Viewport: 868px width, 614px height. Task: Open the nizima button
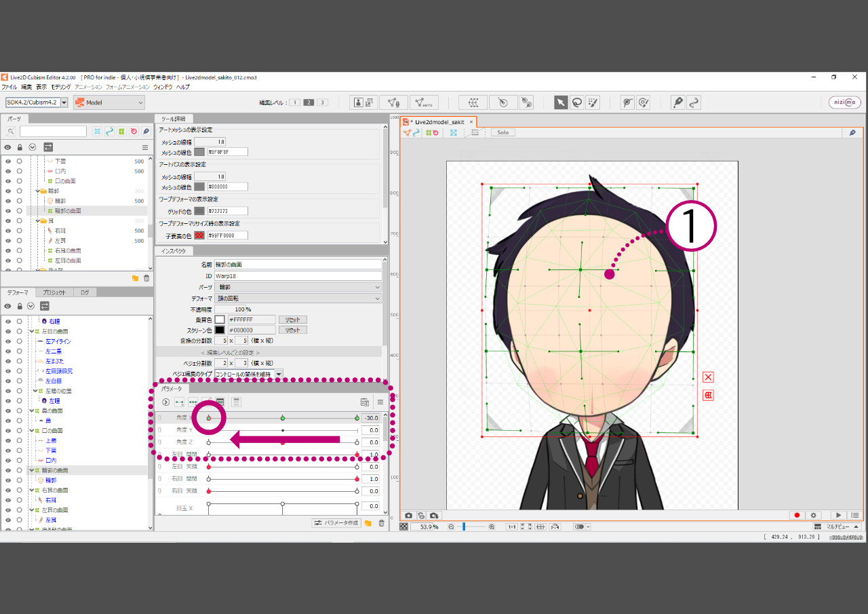click(x=845, y=102)
